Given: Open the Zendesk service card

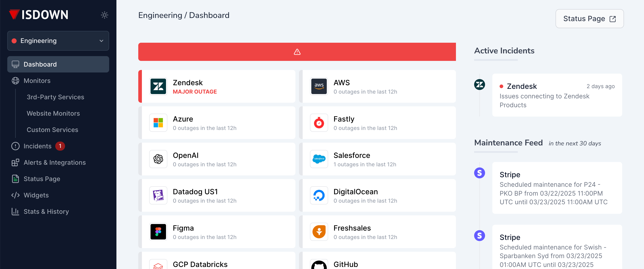Looking at the screenshot, I should click(x=217, y=86).
